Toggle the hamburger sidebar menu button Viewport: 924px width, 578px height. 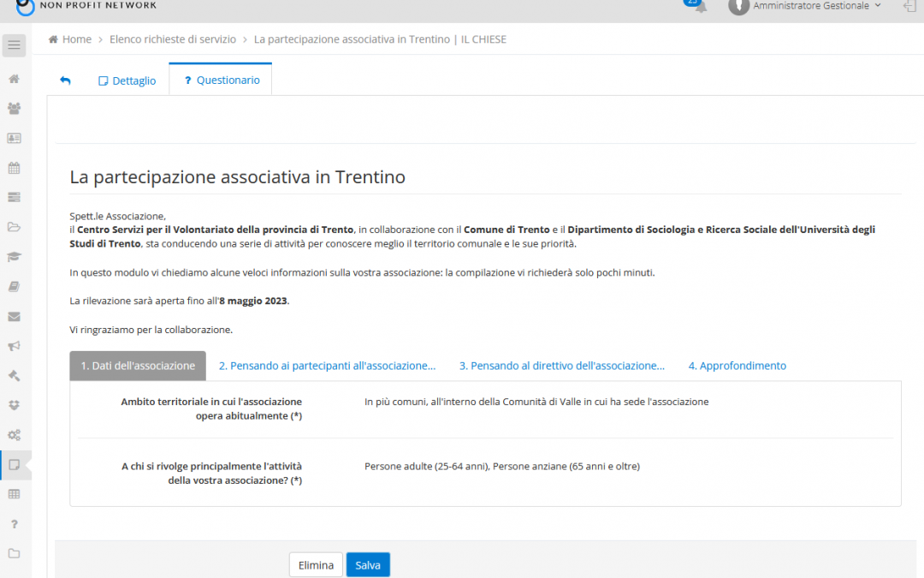click(x=15, y=45)
